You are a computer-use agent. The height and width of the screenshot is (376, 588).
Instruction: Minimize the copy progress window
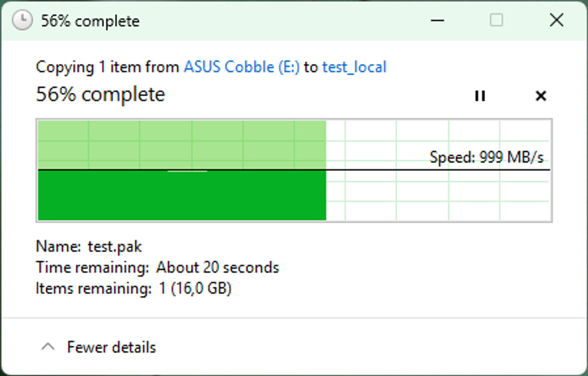[x=437, y=21]
